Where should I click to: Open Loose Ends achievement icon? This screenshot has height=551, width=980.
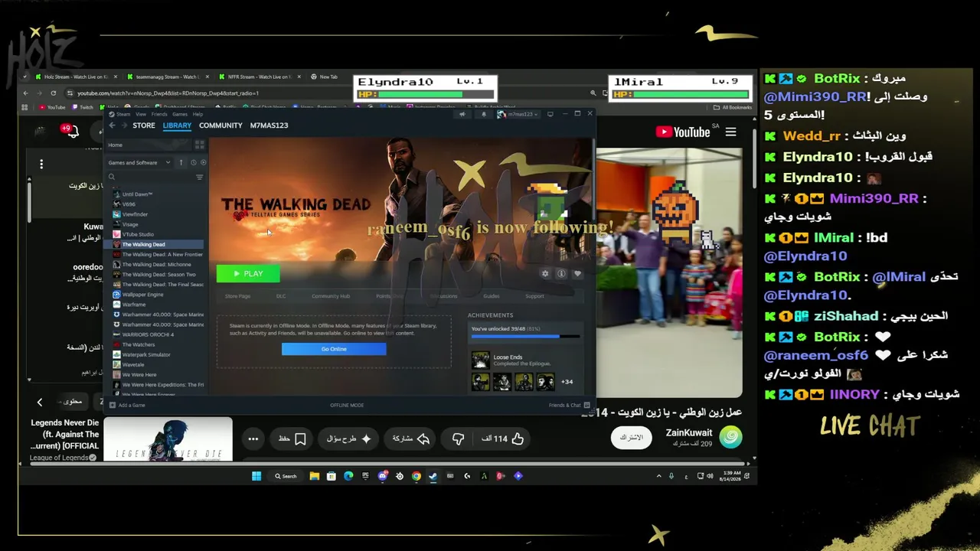point(480,360)
